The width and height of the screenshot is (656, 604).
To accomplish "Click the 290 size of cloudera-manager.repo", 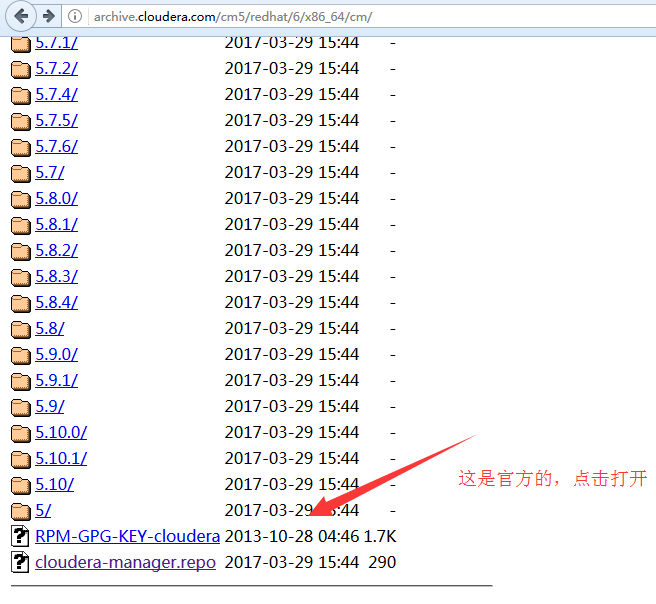I will click(382, 562).
